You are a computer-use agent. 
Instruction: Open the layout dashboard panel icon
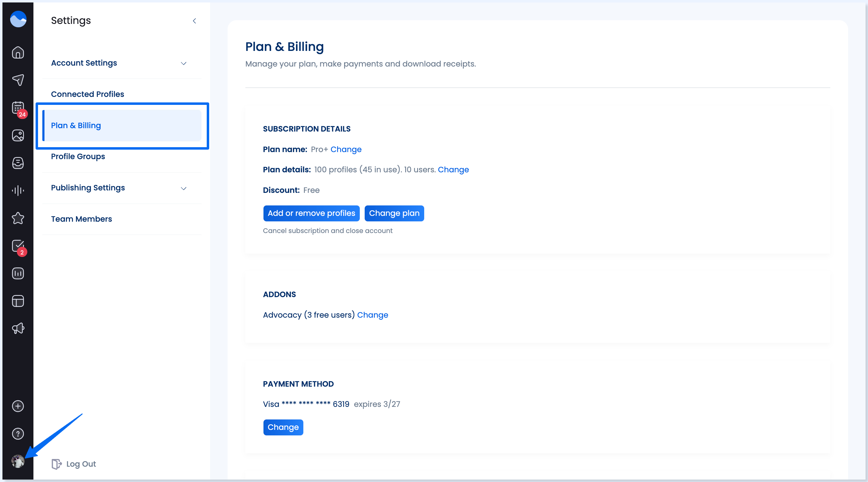coord(18,301)
